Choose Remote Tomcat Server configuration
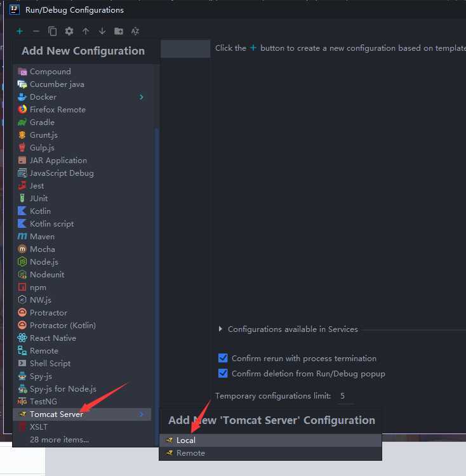 (x=270, y=453)
